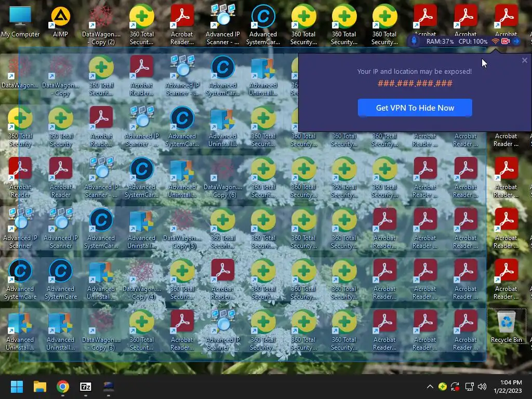Select the DataWagon Copy (3) shortcut
532x399 pixels.
pyautogui.click(x=101, y=330)
